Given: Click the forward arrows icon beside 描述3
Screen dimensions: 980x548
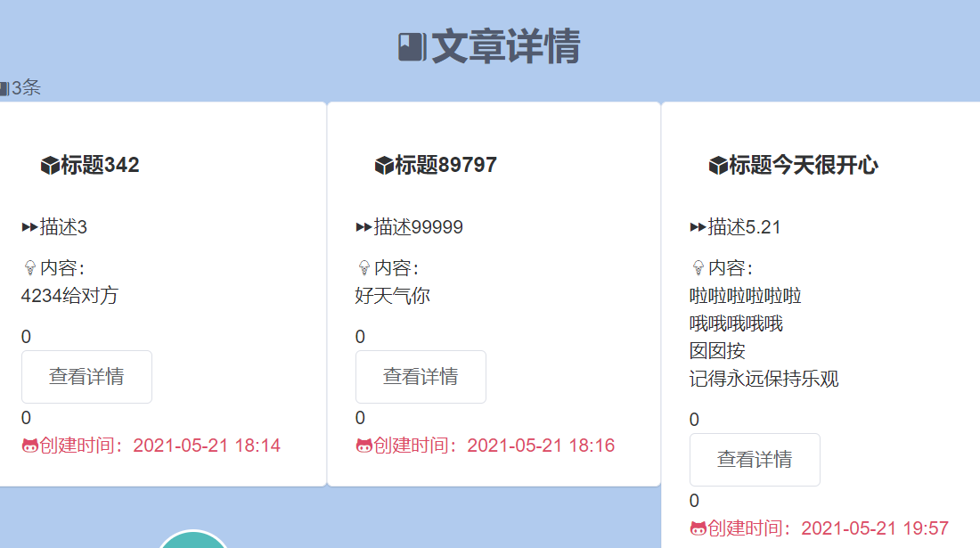Looking at the screenshot, I should click(29, 227).
